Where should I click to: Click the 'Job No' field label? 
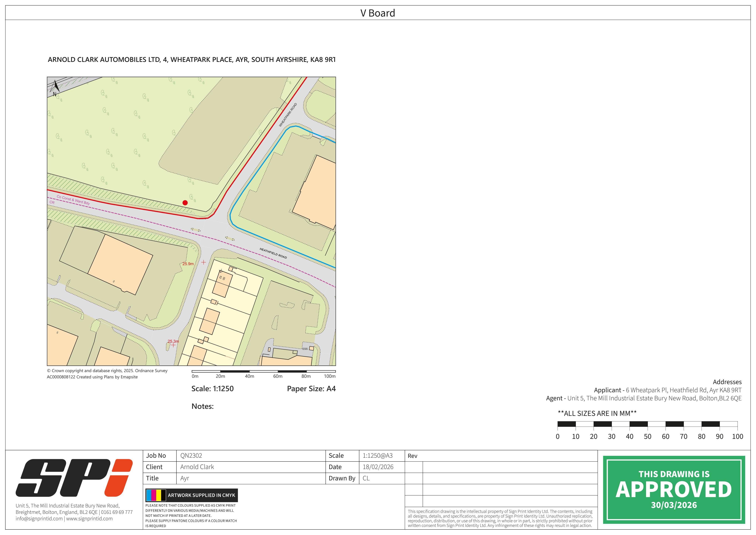(156, 456)
